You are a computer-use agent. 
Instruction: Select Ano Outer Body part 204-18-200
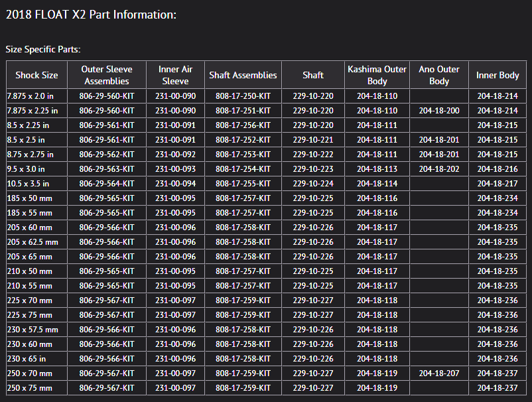pos(439,111)
